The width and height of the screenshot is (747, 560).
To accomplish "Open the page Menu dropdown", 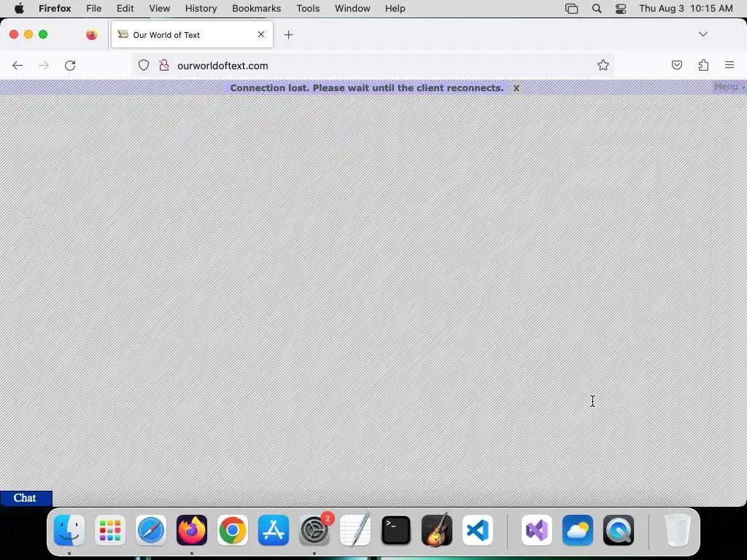I will coord(729,87).
